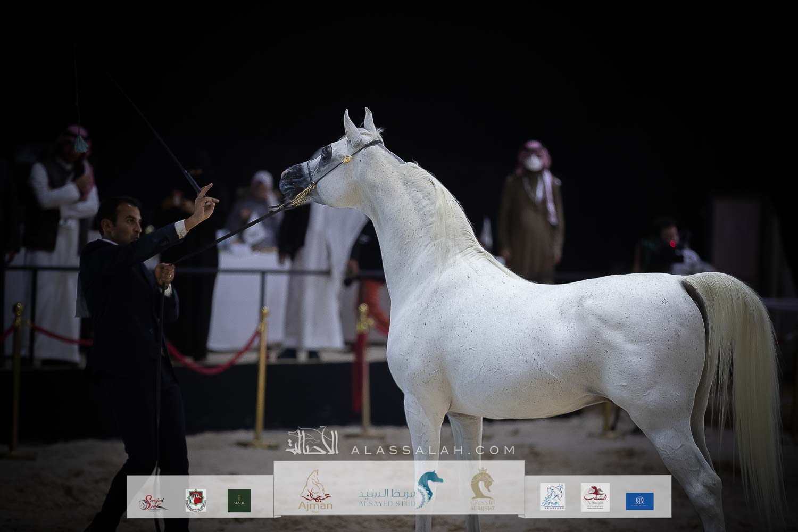This screenshot has height=532, width=798.
Task: Select the dark green AKMAL logo
Action: click(x=239, y=500)
